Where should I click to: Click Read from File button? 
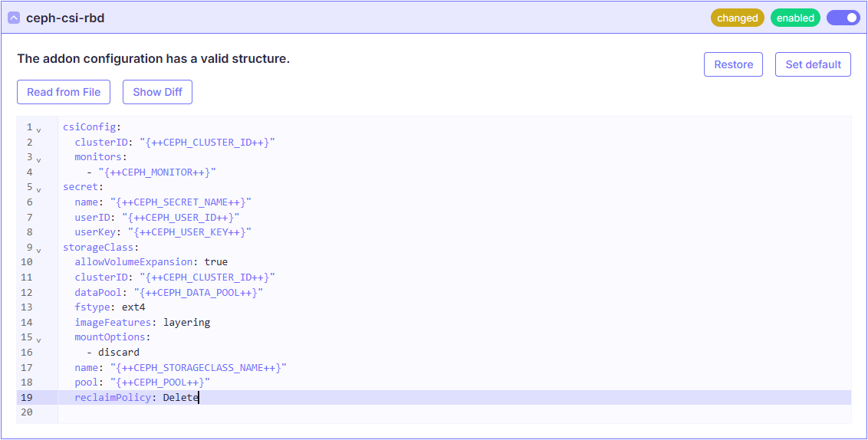coord(64,92)
